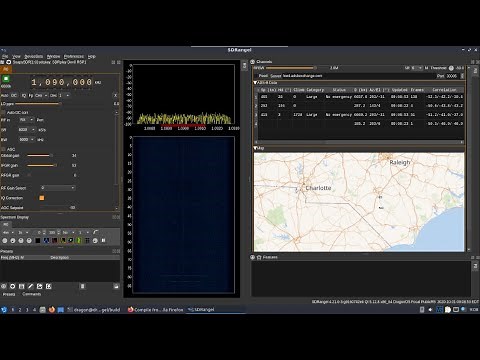
Task: Toggle the orange IQ Correction checkbox
Action: (42, 198)
